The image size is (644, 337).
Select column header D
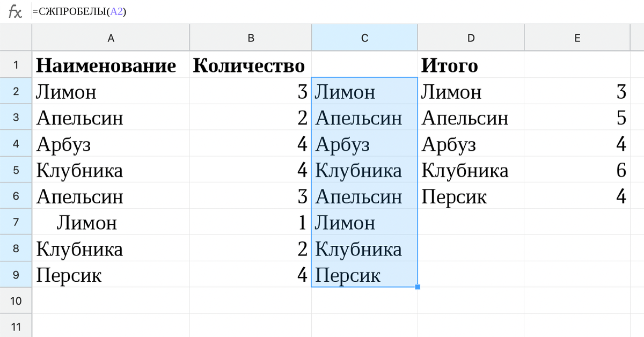471,38
